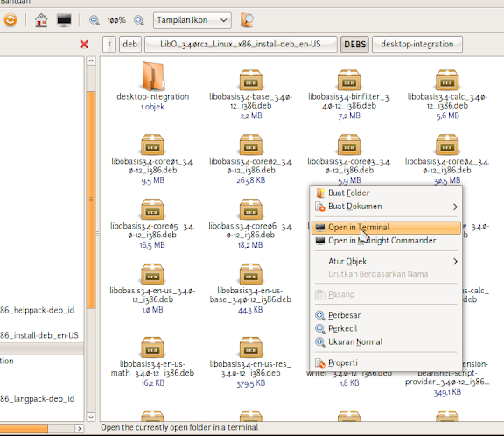The width and height of the screenshot is (504, 436).
Task: Select libobasis3.4-core06 deb package icon
Action: pos(251,209)
